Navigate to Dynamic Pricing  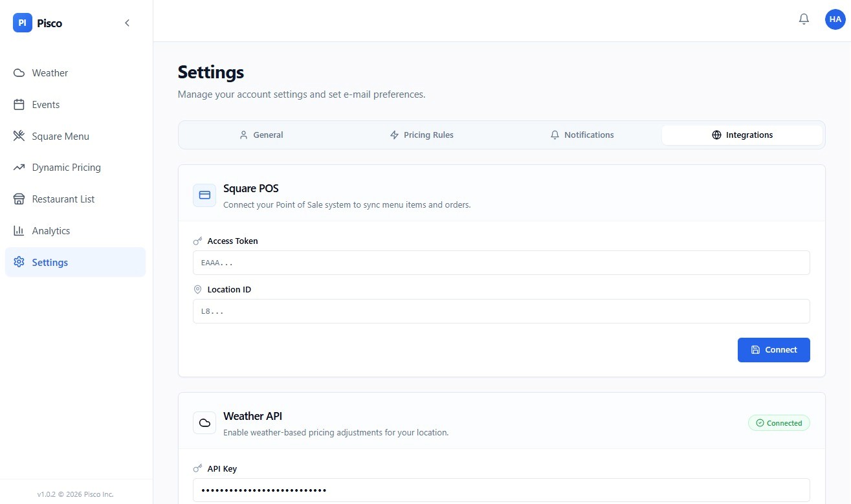(x=66, y=168)
